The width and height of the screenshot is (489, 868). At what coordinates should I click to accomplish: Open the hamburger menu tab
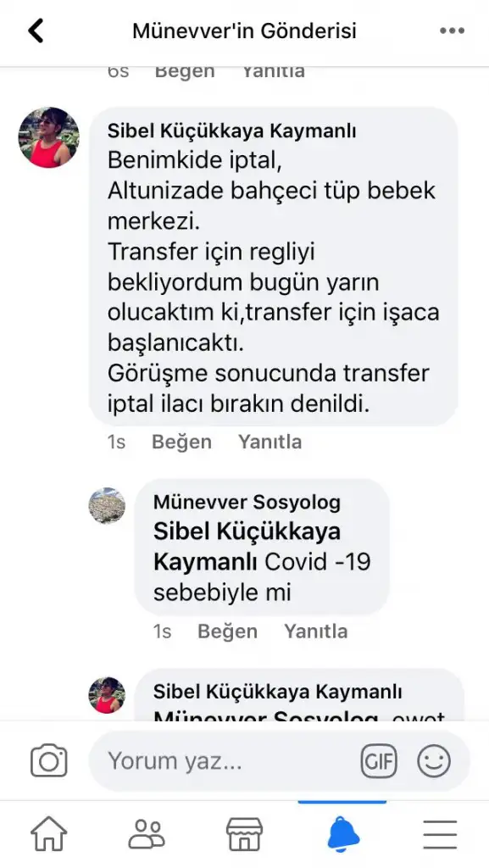point(441,834)
